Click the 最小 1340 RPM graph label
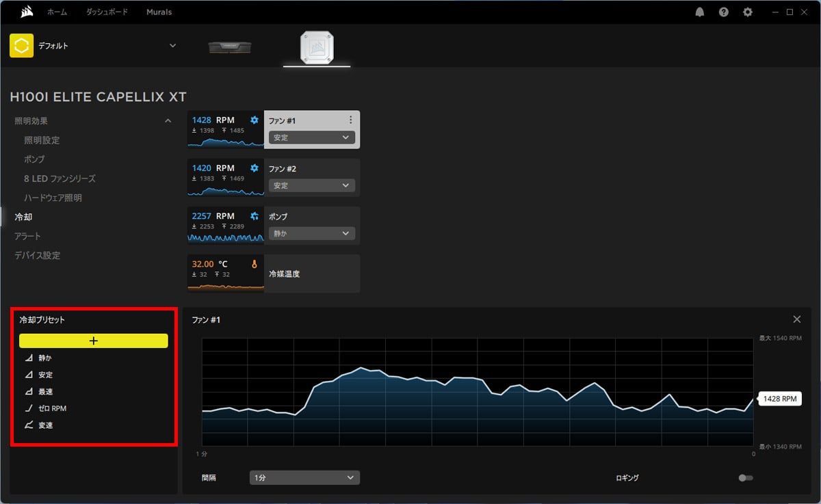The image size is (821, 504). point(780,447)
